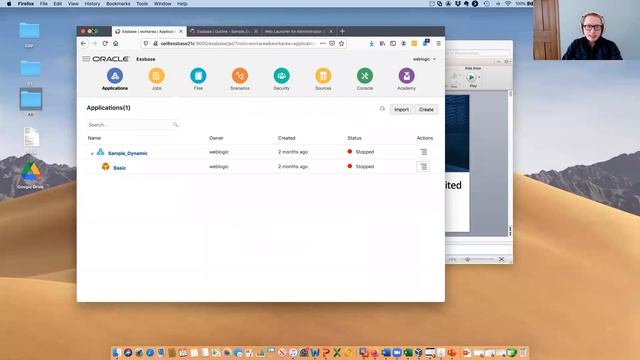Switch to the Essbase Outline tab
This screenshot has width=640, height=360.
223,31
